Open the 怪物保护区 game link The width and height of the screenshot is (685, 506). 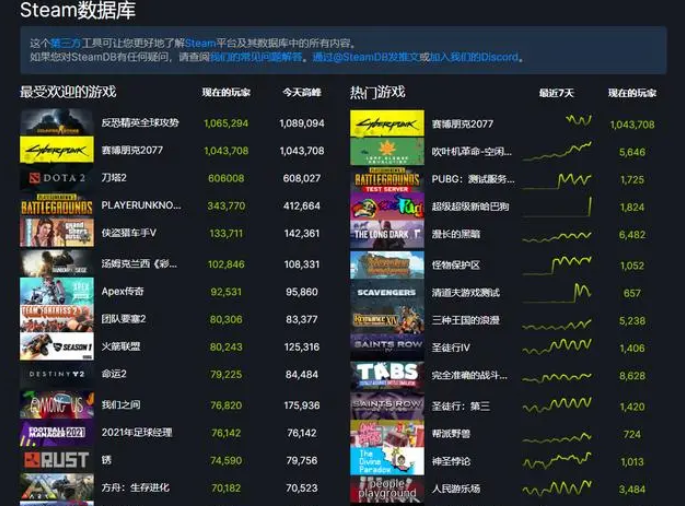tap(456, 265)
